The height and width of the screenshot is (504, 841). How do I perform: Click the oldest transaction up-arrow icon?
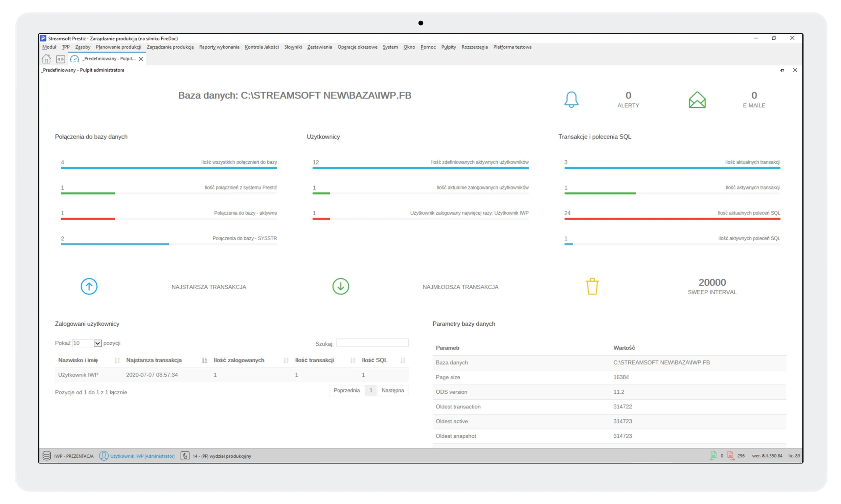[x=89, y=286]
